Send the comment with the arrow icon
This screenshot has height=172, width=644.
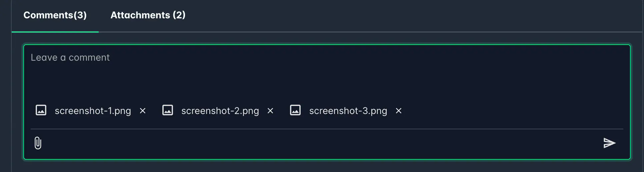pyautogui.click(x=609, y=143)
